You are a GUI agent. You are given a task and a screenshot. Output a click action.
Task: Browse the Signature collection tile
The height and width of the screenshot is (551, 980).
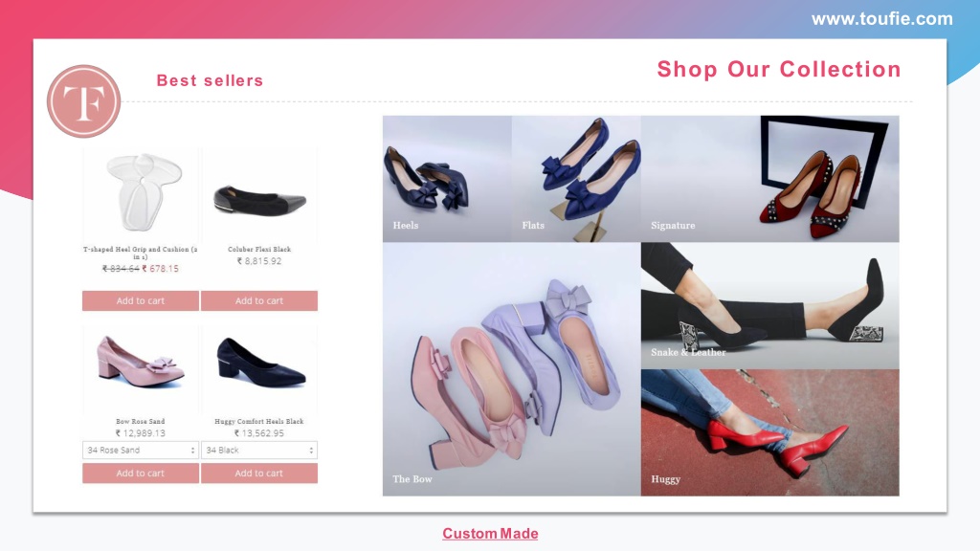[770, 179]
